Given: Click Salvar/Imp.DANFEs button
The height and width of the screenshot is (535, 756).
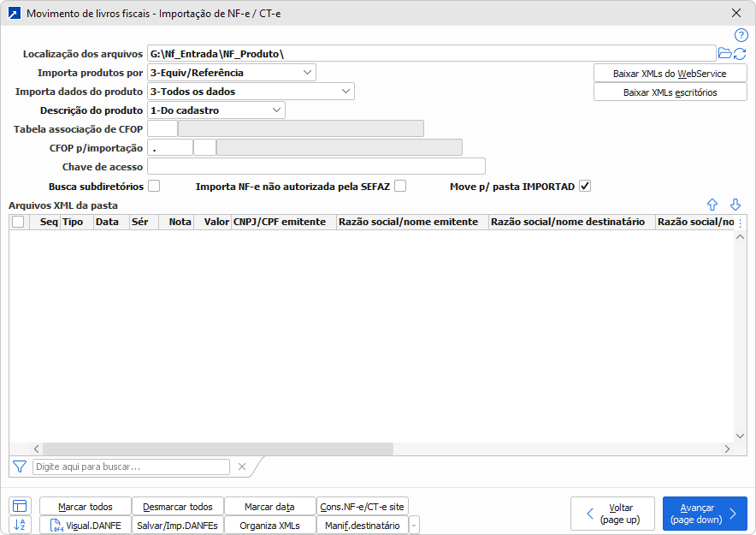Looking at the screenshot, I should tap(178, 526).
